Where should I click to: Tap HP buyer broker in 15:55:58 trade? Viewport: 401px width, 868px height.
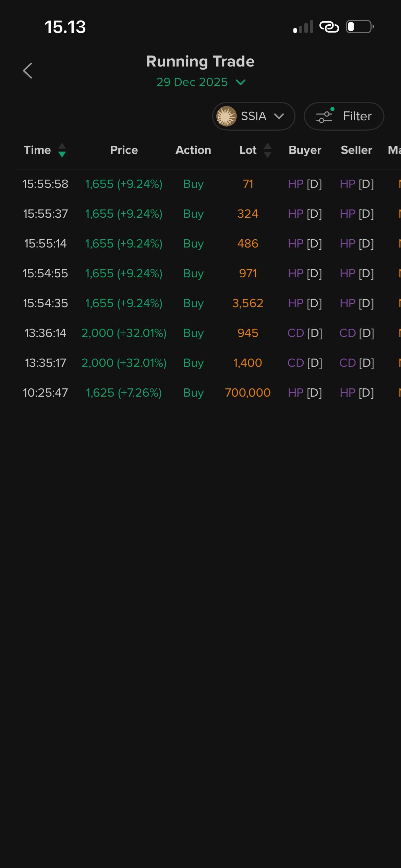point(296,184)
